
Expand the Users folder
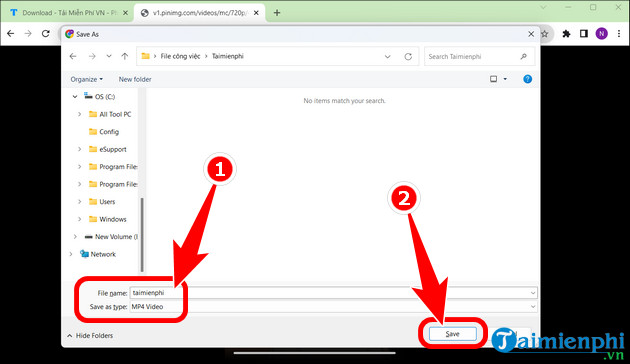(x=80, y=202)
